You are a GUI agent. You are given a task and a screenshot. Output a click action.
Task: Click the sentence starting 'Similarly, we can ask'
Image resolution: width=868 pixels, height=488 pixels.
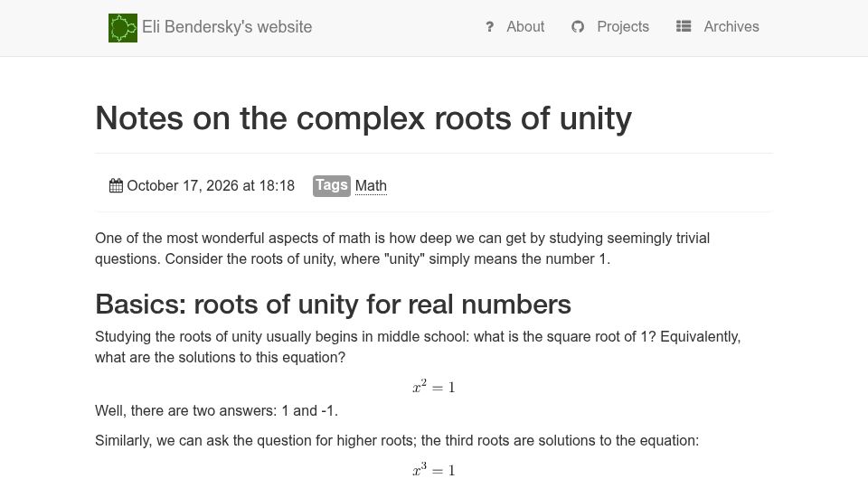coord(397,440)
